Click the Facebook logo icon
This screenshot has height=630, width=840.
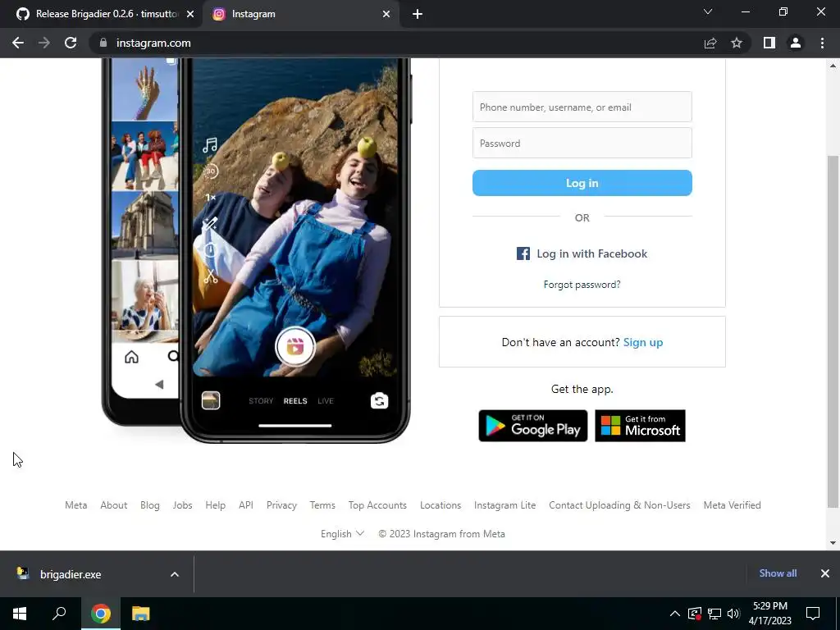[x=523, y=253]
